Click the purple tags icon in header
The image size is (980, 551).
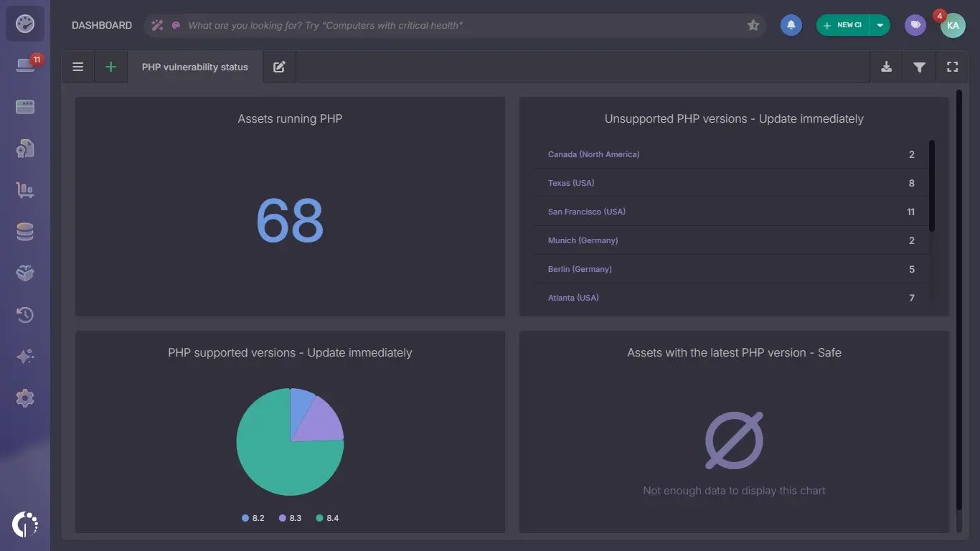click(915, 25)
